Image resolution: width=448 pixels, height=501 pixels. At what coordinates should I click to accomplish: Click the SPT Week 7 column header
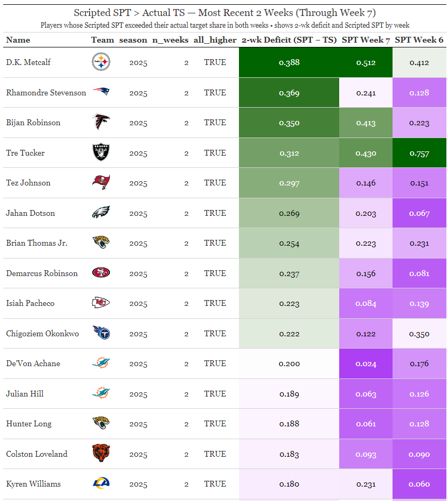pyautogui.click(x=366, y=40)
